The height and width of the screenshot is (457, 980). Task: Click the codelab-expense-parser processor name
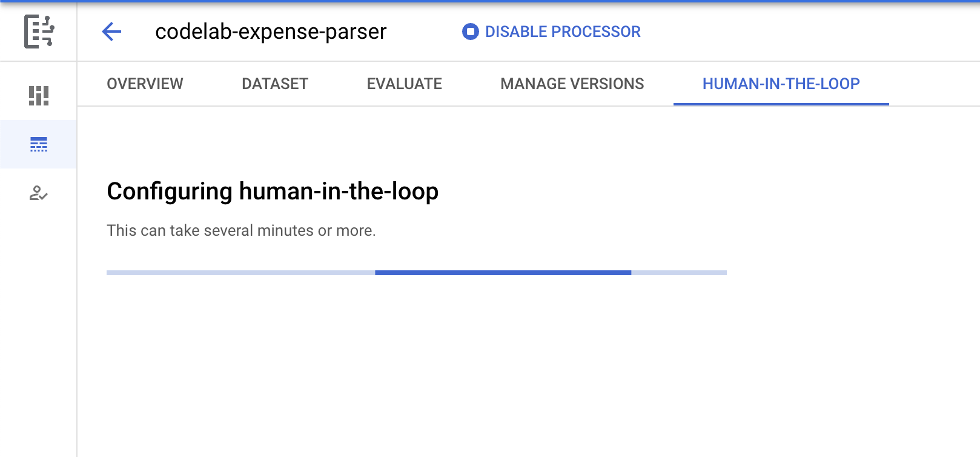click(271, 32)
